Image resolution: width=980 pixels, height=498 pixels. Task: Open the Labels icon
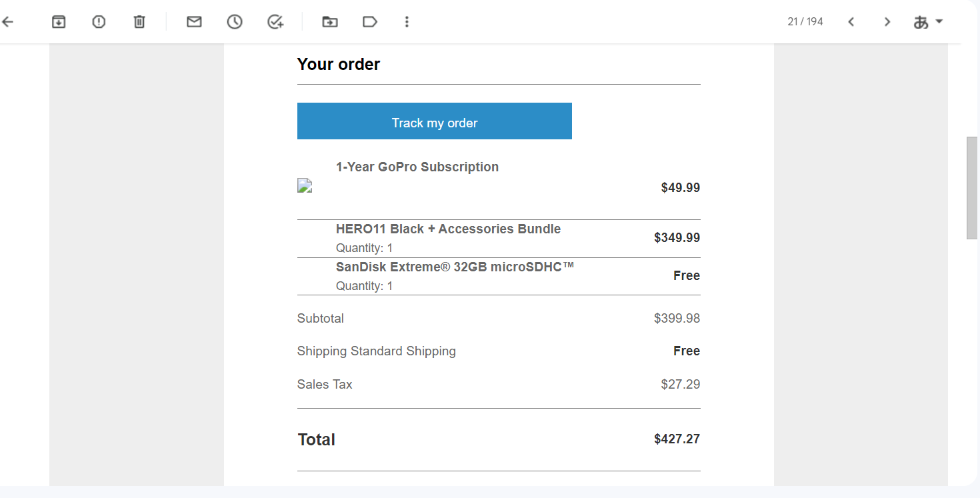370,22
